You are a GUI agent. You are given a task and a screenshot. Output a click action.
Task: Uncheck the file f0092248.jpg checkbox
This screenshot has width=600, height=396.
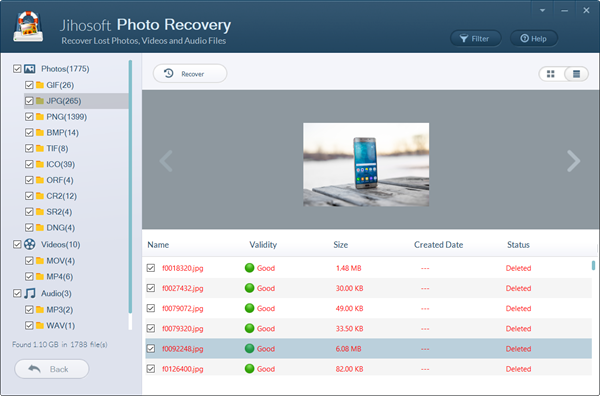pos(151,349)
